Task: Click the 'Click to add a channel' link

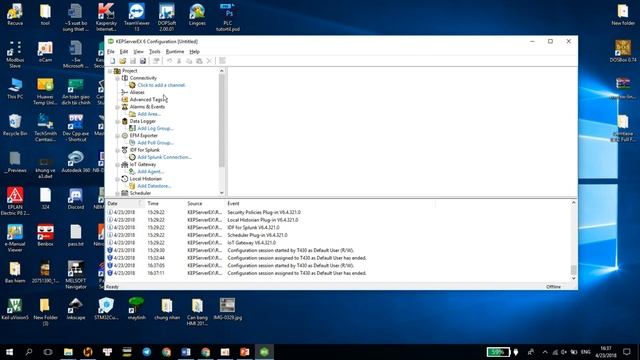Action: pyautogui.click(x=161, y=85)
